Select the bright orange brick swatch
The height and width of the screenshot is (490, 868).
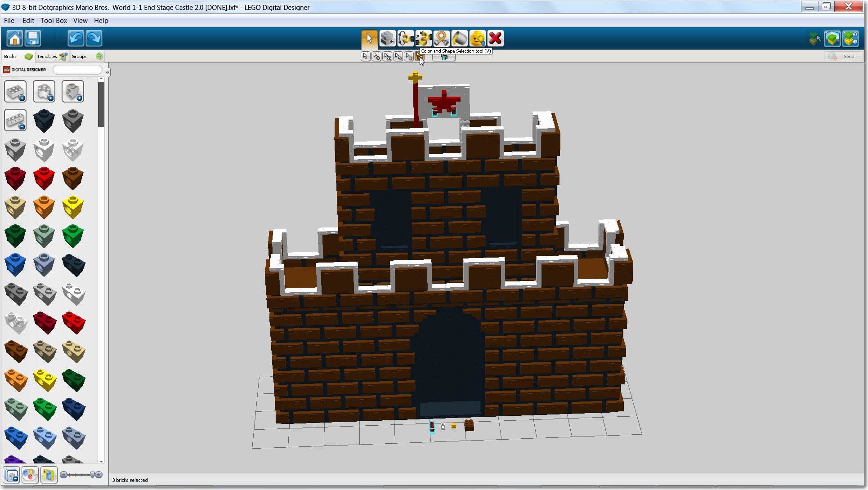[x=44, y=207]
